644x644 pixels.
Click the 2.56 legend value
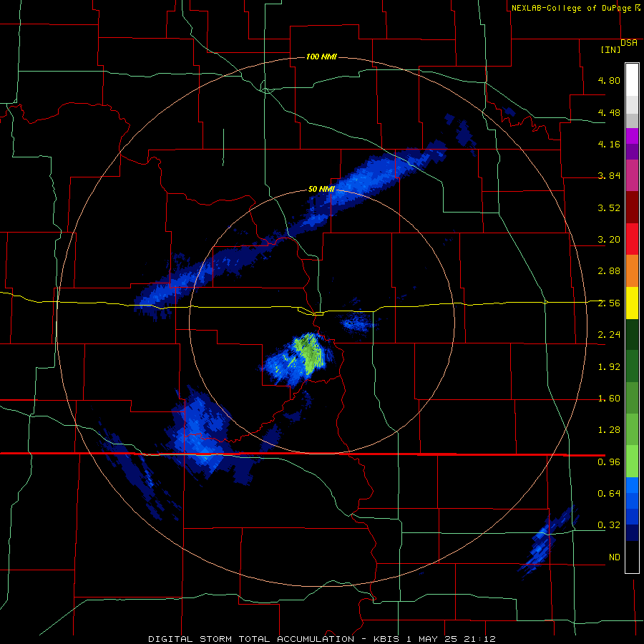[x=609, y=303]
